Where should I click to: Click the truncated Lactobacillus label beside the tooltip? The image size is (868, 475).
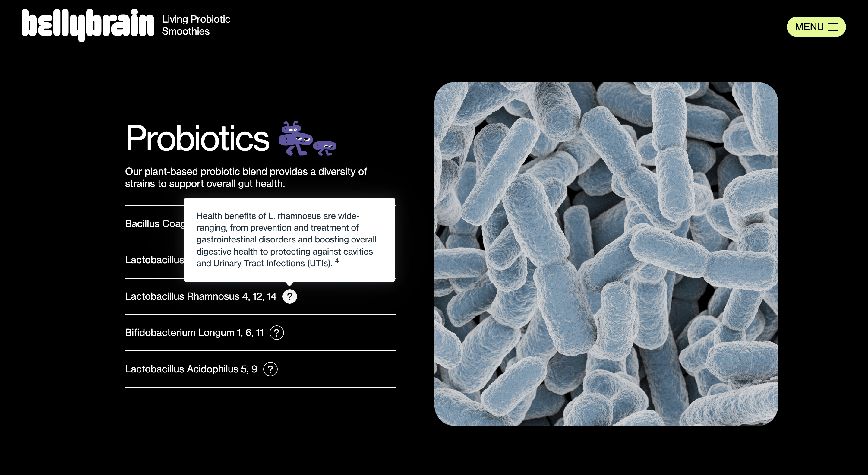click(154, 260)
